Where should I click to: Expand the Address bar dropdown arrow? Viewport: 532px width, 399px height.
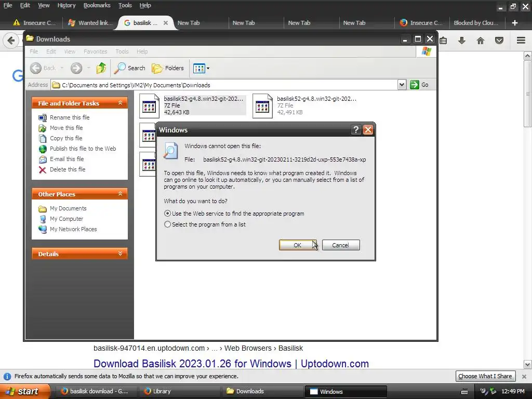coord(402,85)
